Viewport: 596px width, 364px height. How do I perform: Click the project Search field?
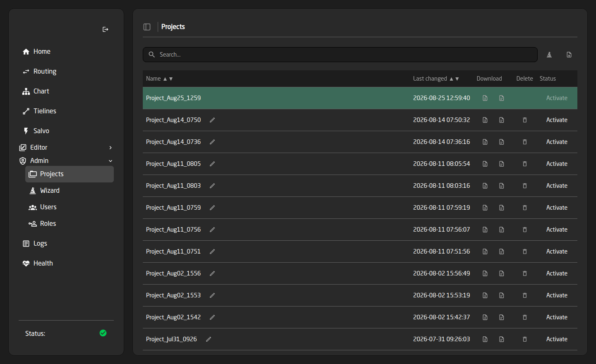340,55
